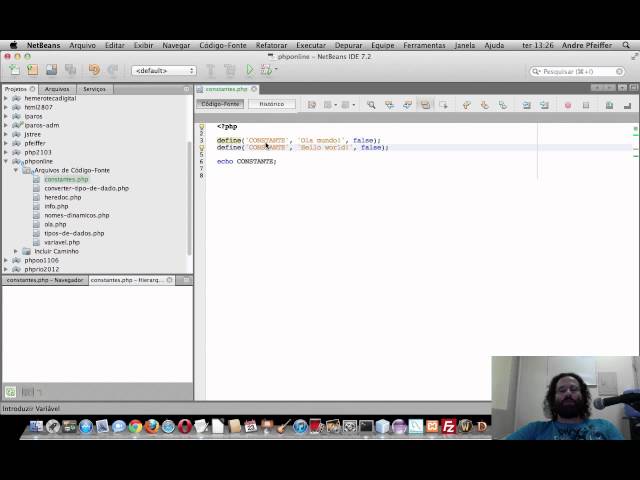The width and height of the screenshot is (640, 480).
Task: Click Find Next Occurrence editor icon
Action: tap(407, 105)
